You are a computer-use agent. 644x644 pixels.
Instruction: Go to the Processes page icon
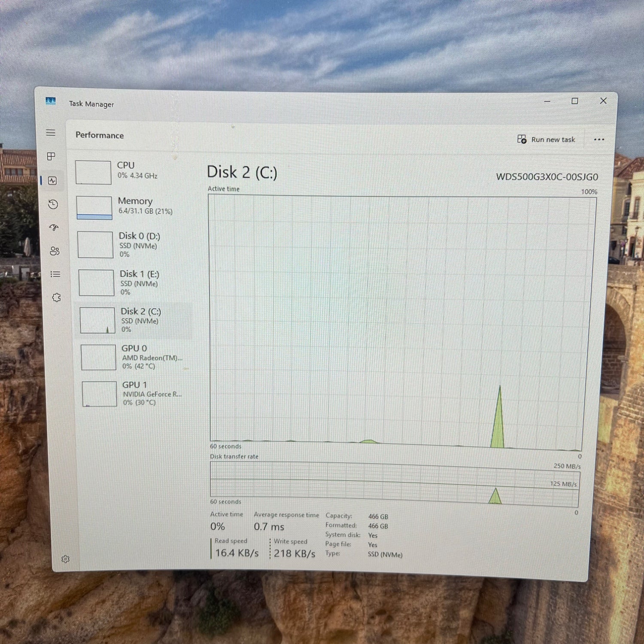51,156
